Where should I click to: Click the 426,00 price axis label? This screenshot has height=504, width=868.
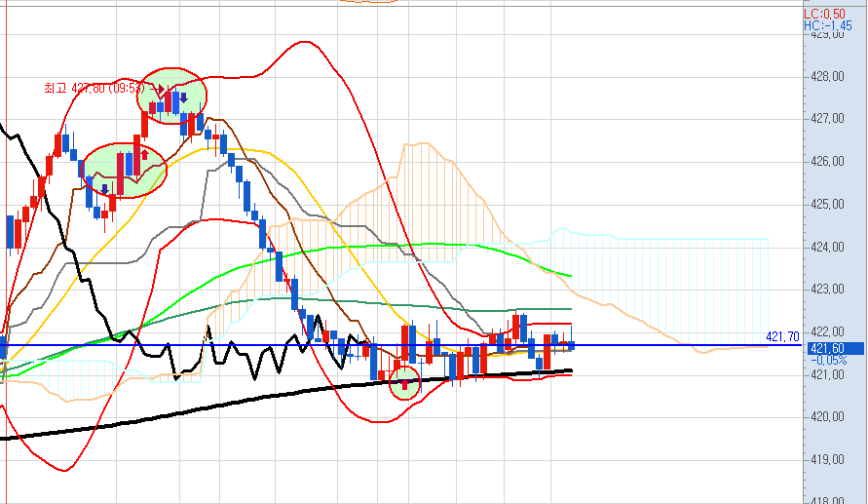(x=828, y=162)
